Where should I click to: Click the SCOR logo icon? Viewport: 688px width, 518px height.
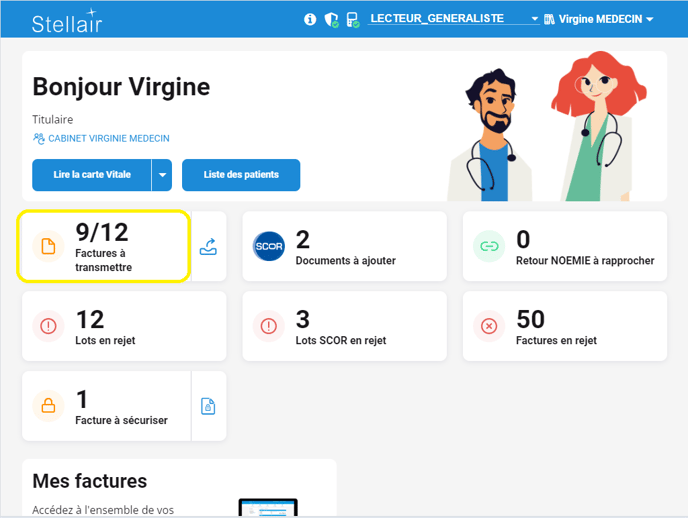(x=269, y=246)
